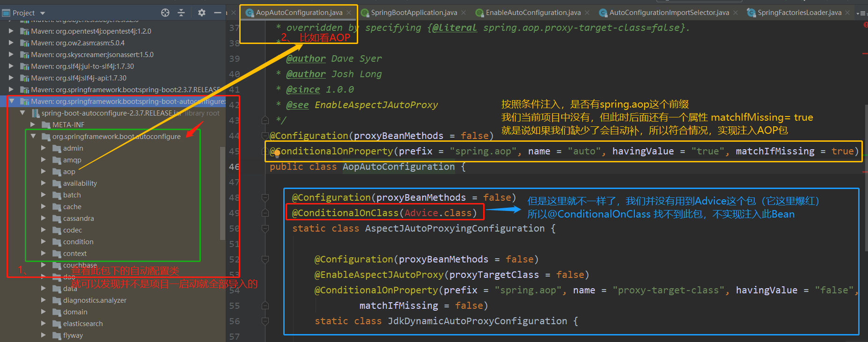
Task: Toggle fold marker at line 56
Action: [265, 321]
